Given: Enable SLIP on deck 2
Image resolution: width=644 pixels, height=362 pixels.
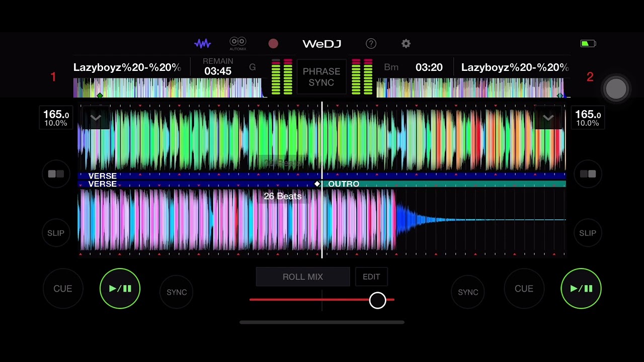Looking at the screenshot, I should click(588, 233).
